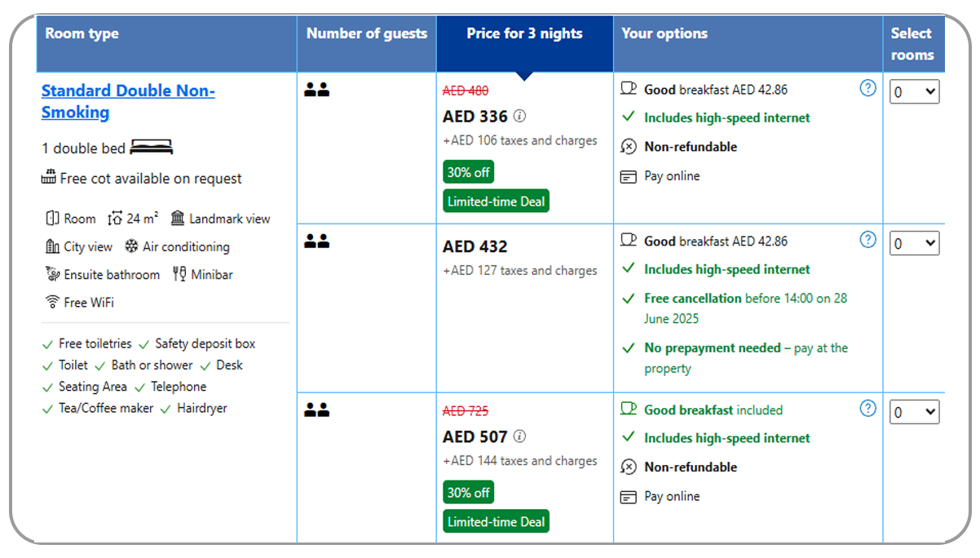Screen dimensions: 980x558
Task: Click the Air conditioning snowflake icon
Action: [131, 246]
